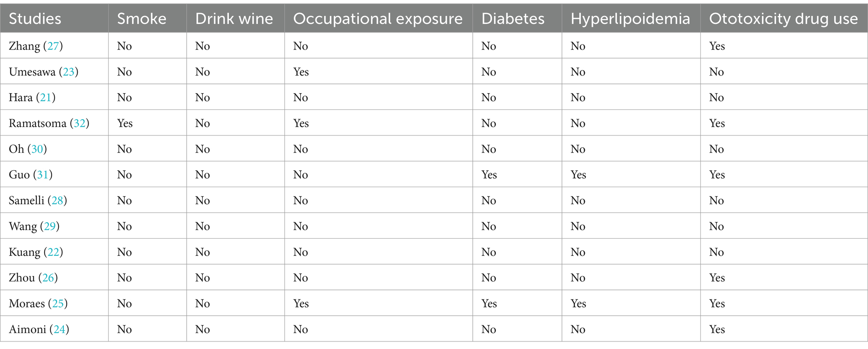
Task: Open reference 25 for Moraes
Action: point(58,303)
